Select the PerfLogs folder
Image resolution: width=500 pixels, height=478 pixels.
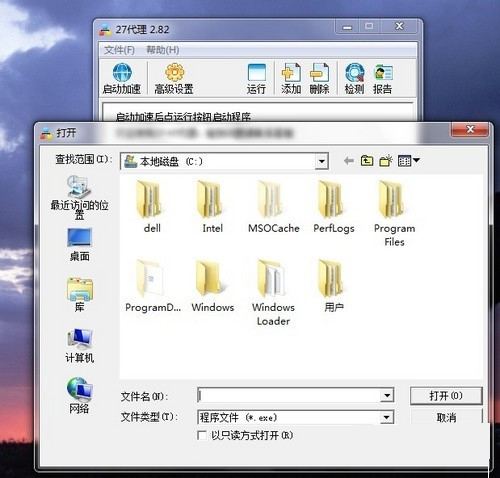333,207
